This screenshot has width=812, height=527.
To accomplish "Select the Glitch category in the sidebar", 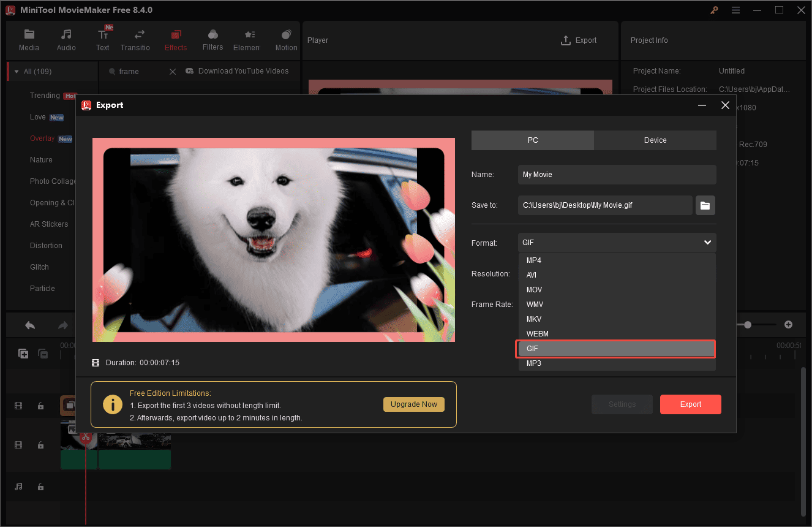I will [39, 267].
